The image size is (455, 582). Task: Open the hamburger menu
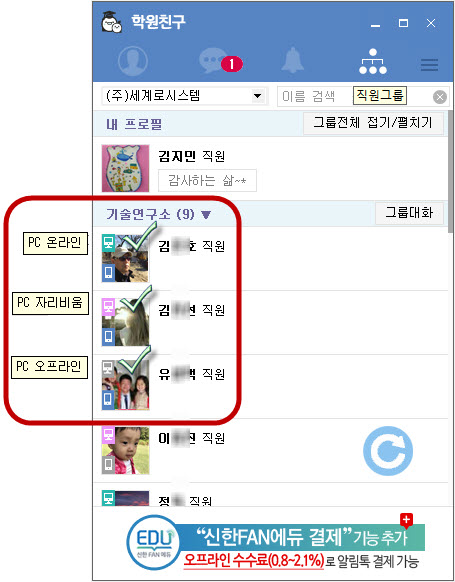click(429, 65)
